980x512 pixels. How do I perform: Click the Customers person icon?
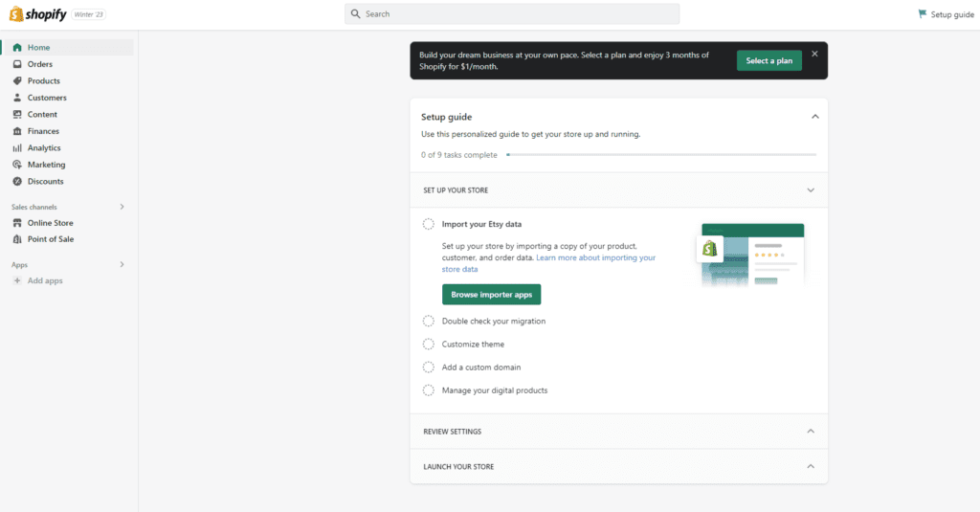(x=17, y=98)
